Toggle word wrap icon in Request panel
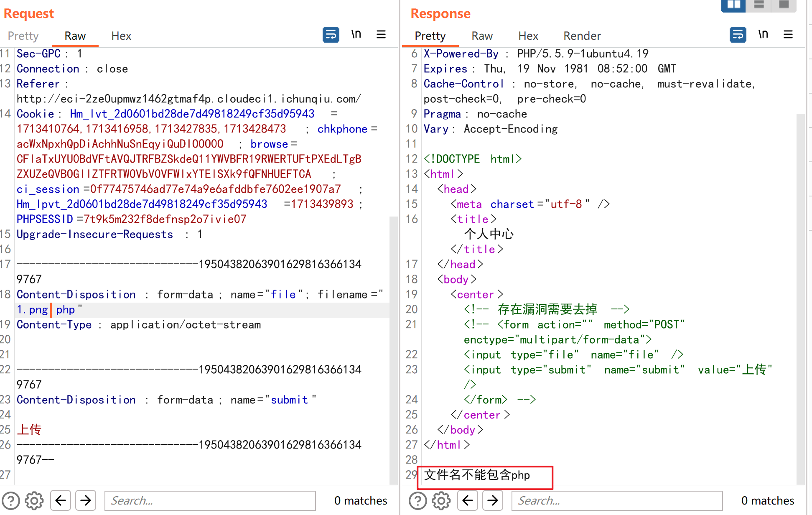Image resolution: width=812 pixels, height=515 pixels. [x=331, y=35]
